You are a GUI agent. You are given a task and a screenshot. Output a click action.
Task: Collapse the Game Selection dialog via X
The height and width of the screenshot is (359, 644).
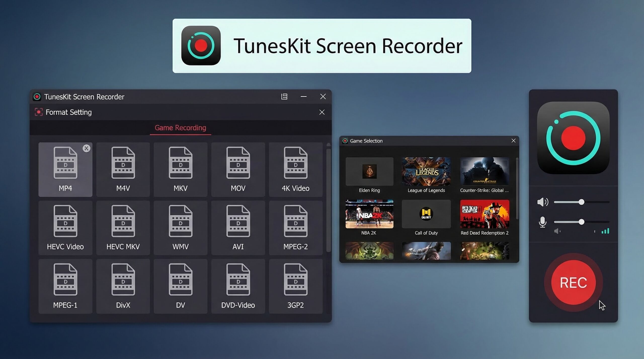(513, 141)
